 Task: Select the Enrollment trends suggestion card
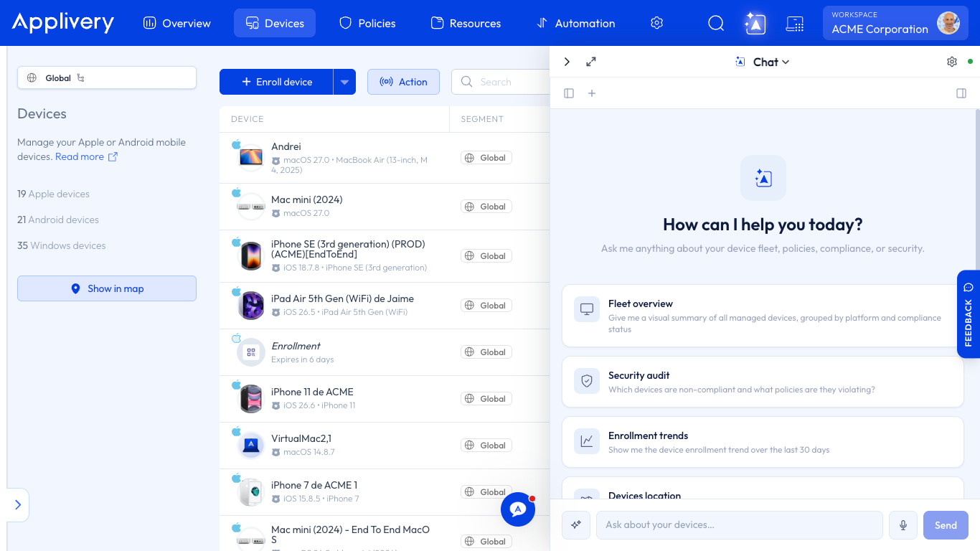[763, 442]
